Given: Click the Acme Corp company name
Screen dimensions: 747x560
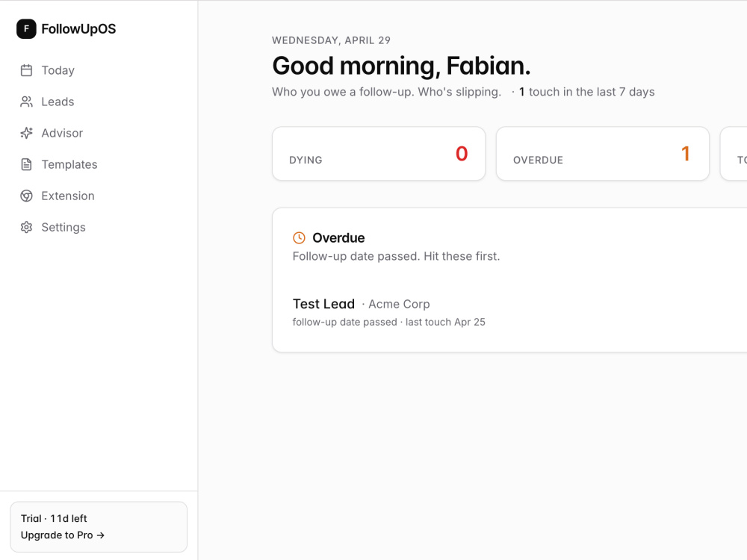Looking at the screenshot, I should tap(399, 305).
